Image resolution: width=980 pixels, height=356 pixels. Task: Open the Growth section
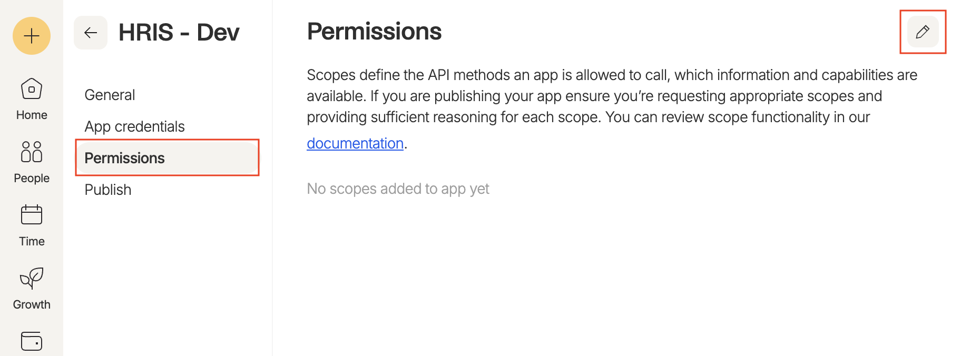31,279
